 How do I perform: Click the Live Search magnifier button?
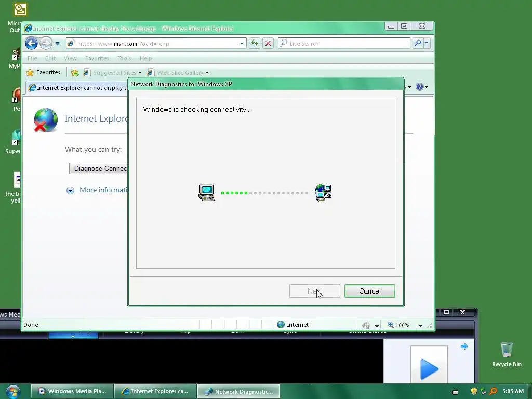418,43
